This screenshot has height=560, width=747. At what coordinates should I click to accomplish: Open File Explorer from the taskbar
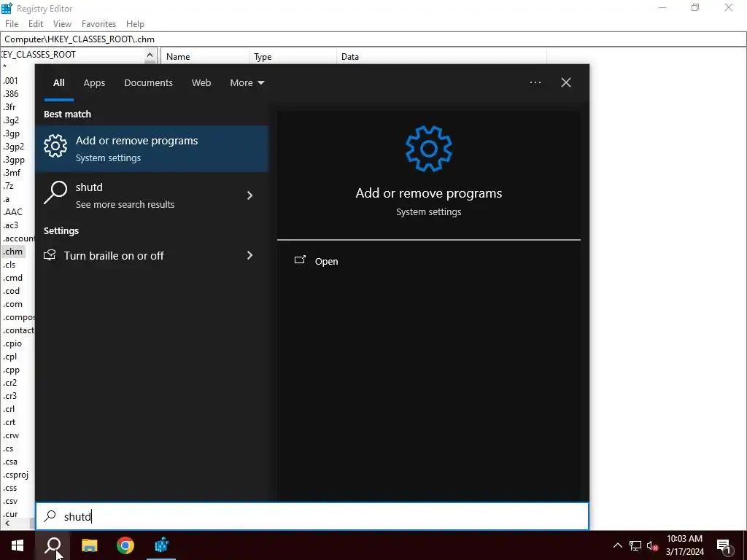[x=89, y=545]
